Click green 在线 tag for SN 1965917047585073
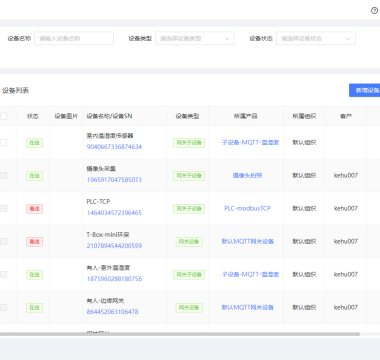The height and width of the screenshot is (360, 380). pos(34,176)
